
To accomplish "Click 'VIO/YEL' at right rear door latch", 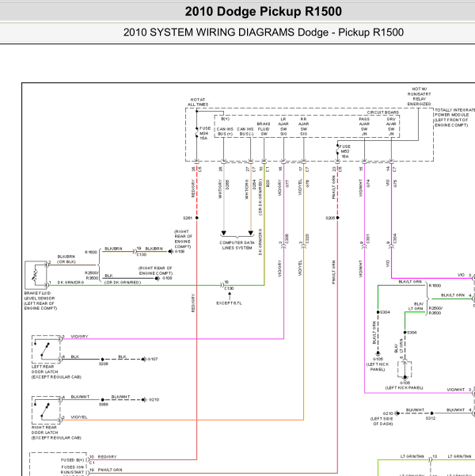I will point(79,417).
